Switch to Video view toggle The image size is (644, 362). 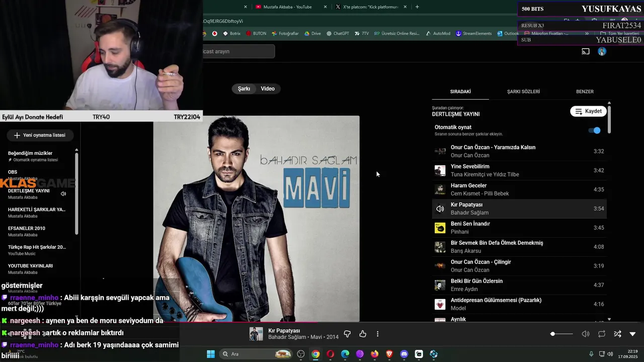tap(268, 88)
